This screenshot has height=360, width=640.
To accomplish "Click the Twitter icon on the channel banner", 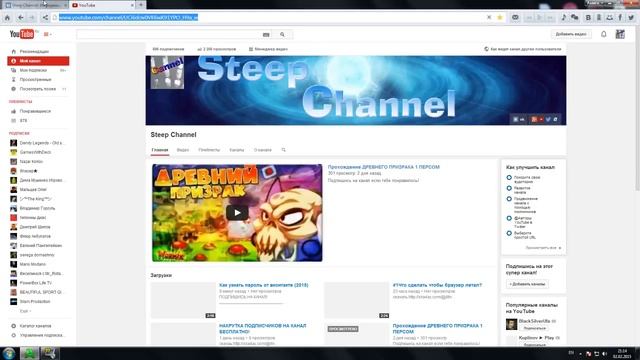I will [x=548, y=119].
